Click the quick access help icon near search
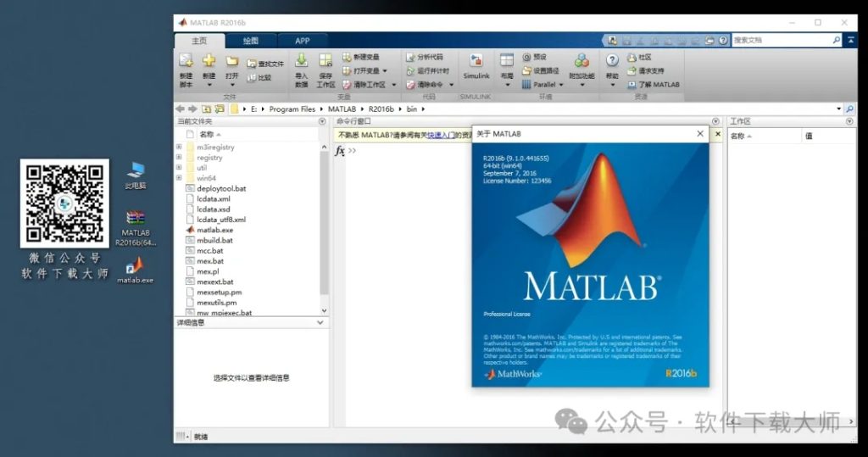 (x=723, y=41)
